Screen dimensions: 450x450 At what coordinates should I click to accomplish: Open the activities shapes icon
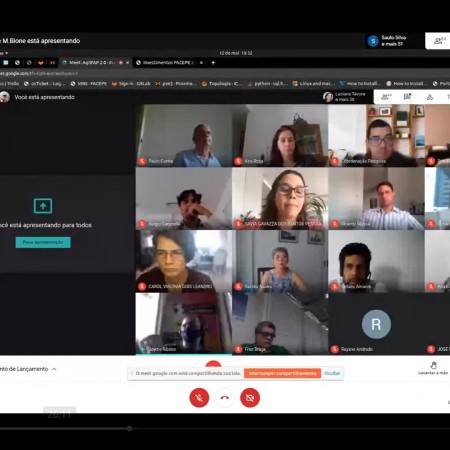click(x=430, y=97)
